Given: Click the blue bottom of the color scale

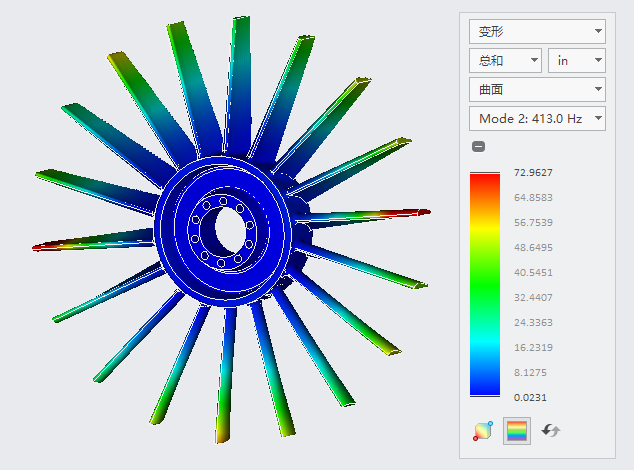Looking at the screenshot, I should pyautogui.click(x=484, y=385).
